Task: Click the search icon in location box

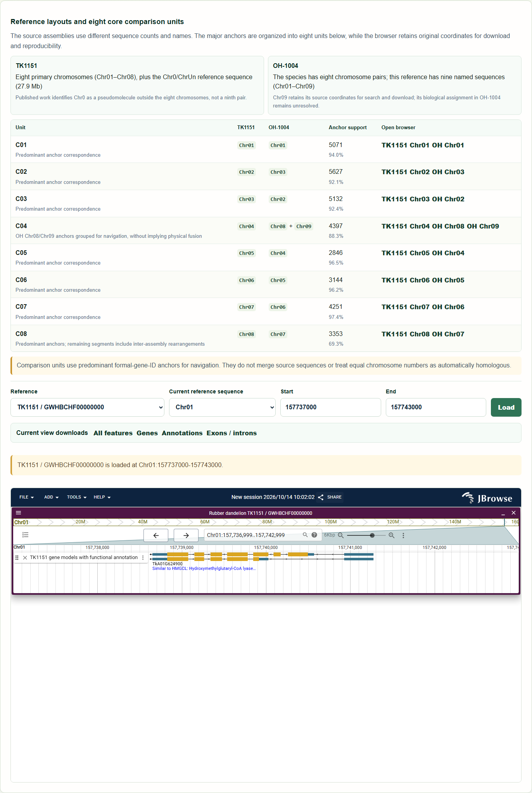Action: click(x=305, y=535)
